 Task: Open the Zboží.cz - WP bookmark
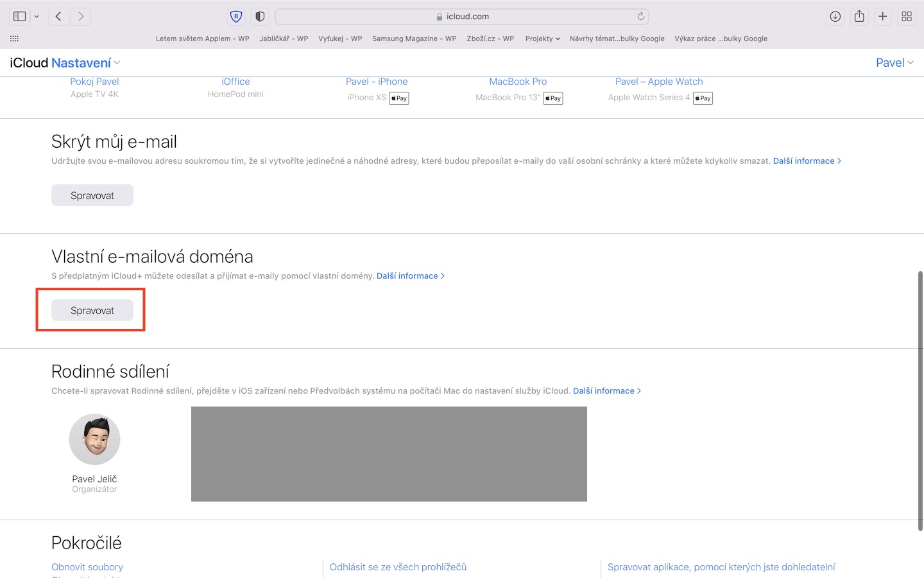coord(490,39)
